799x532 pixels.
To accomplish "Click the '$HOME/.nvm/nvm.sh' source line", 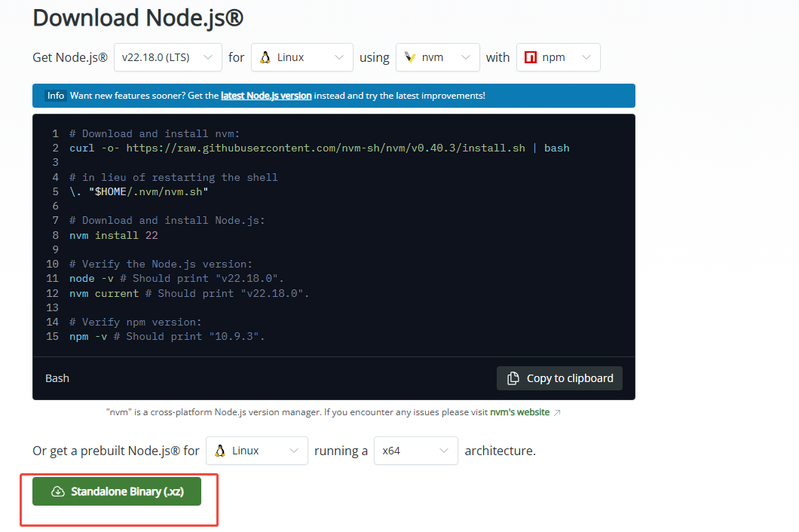I will (139, 192).
